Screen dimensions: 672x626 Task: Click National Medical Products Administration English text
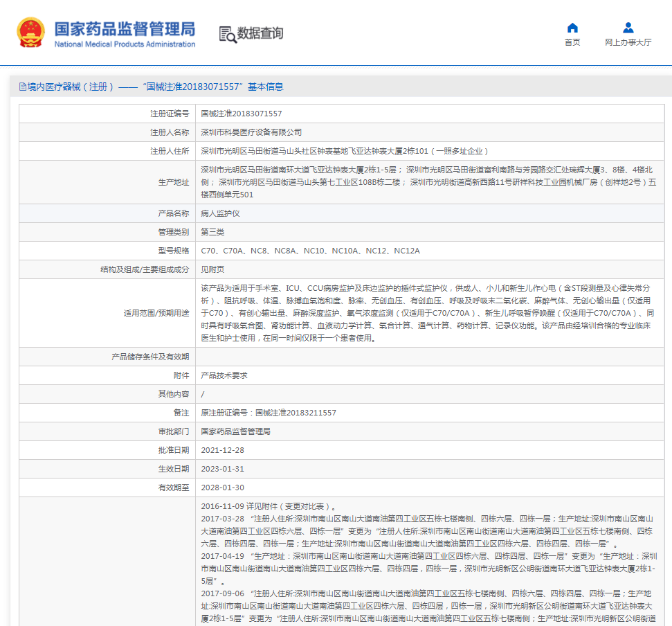click(125, 44)
